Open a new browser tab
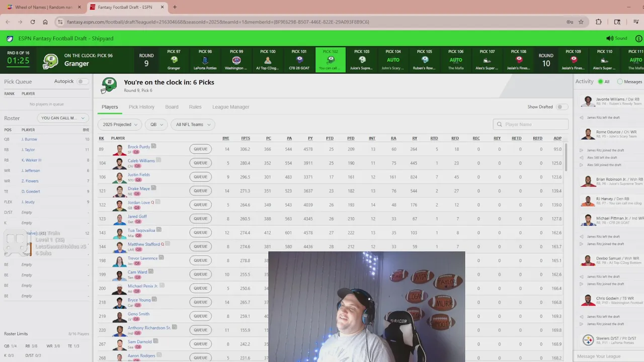Viewport: 644px width, 362px height. pyautogui.click(x=175, y=7)
